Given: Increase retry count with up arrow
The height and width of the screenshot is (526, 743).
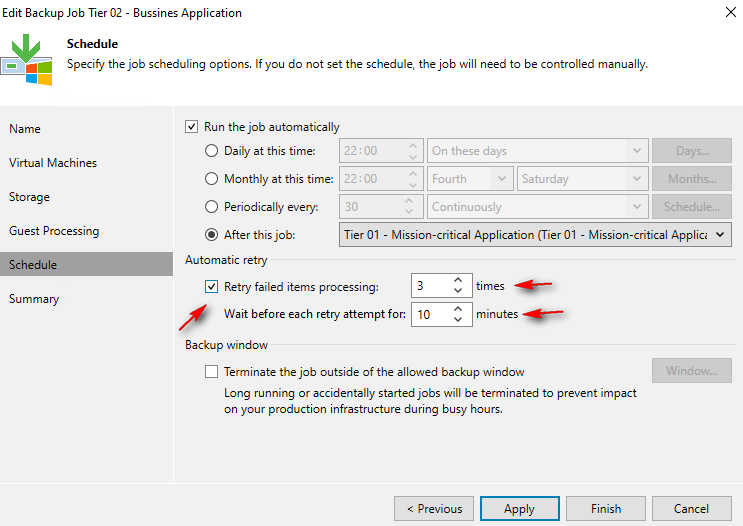Looking at the screenshot, I should coord(457,281).
